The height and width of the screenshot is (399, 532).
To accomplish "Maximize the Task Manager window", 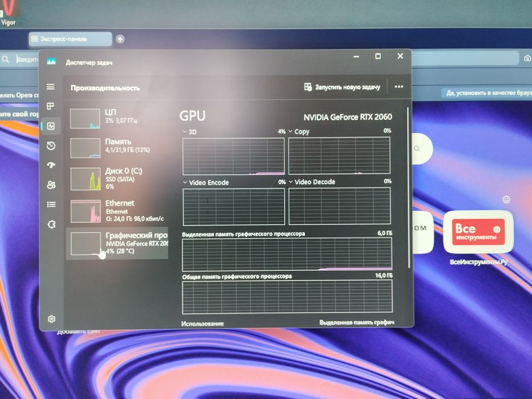I will click(378, 56).
